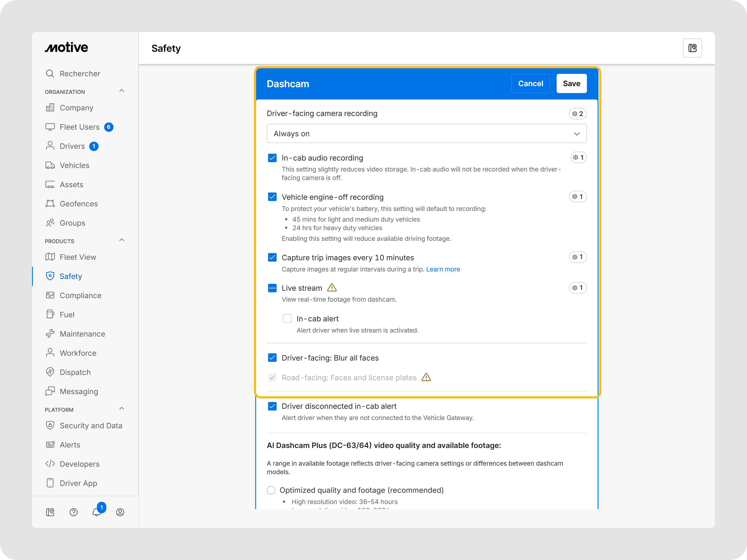The height and width of the screenshot is (560, 747).
Task: Go to Compliance menu item
Action: click(x=80, y=295)
